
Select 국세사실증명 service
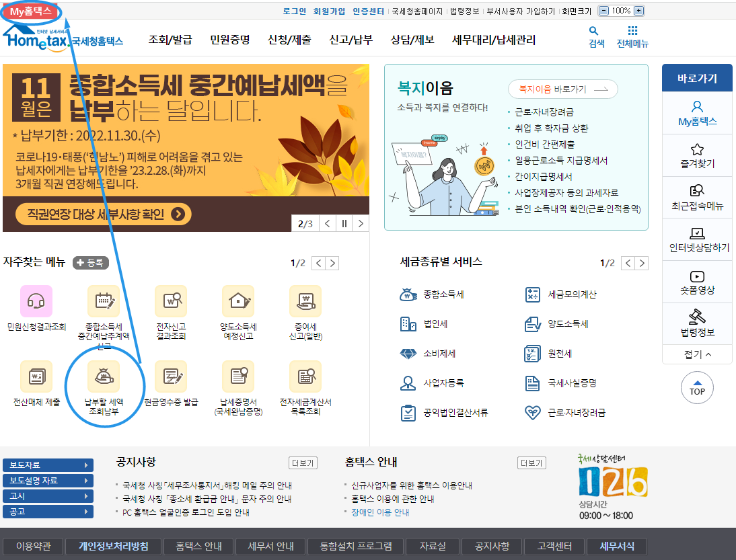(560, 383)
